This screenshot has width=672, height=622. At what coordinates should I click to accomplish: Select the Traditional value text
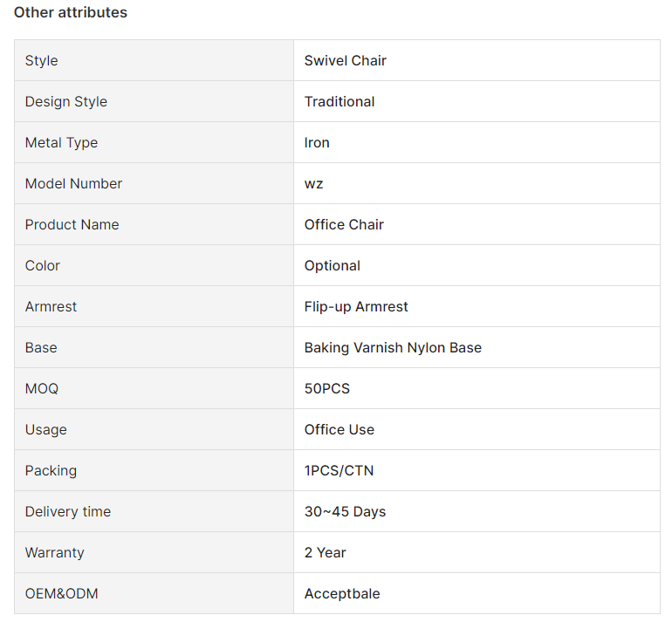point(339,101)
